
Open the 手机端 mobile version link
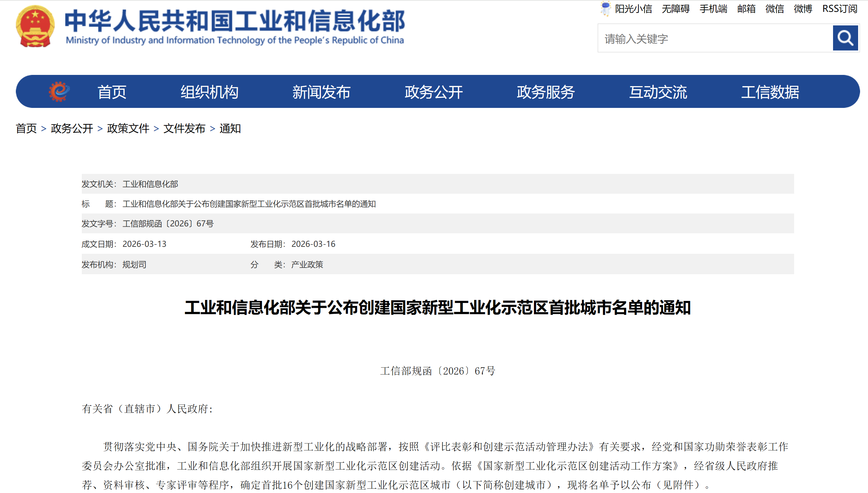713,9
